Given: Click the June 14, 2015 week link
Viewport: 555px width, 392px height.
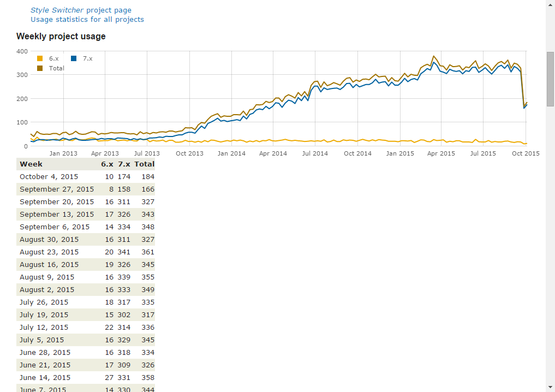Looking at the screenshot, I should (45, 377).
